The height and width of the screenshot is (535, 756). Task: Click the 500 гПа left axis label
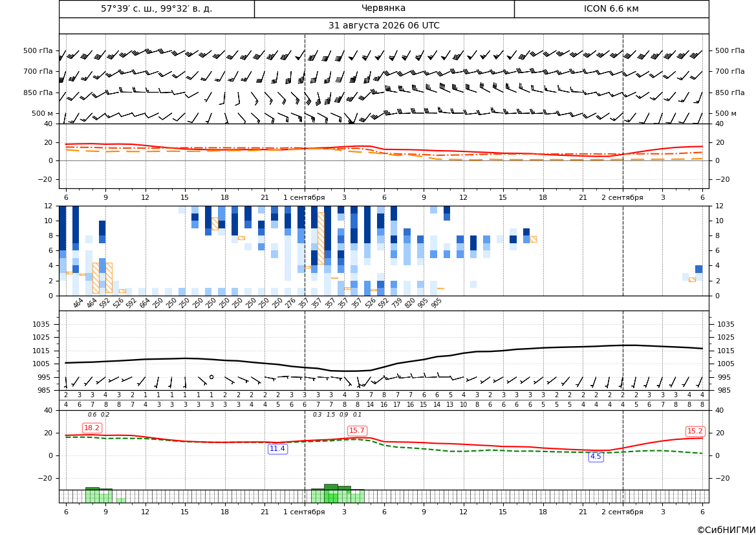pos(38,50)
